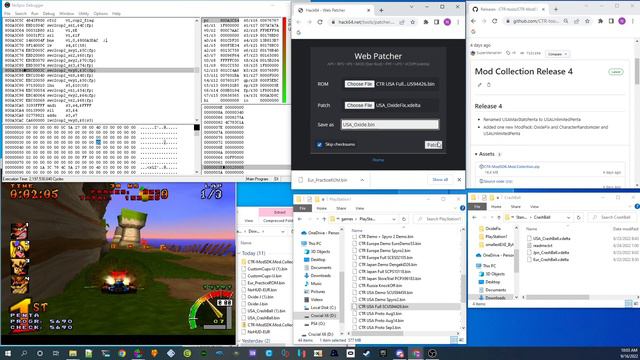Click the Patch button in Web Patcher
The image size is (640, 360).
[x=433, y=145]
